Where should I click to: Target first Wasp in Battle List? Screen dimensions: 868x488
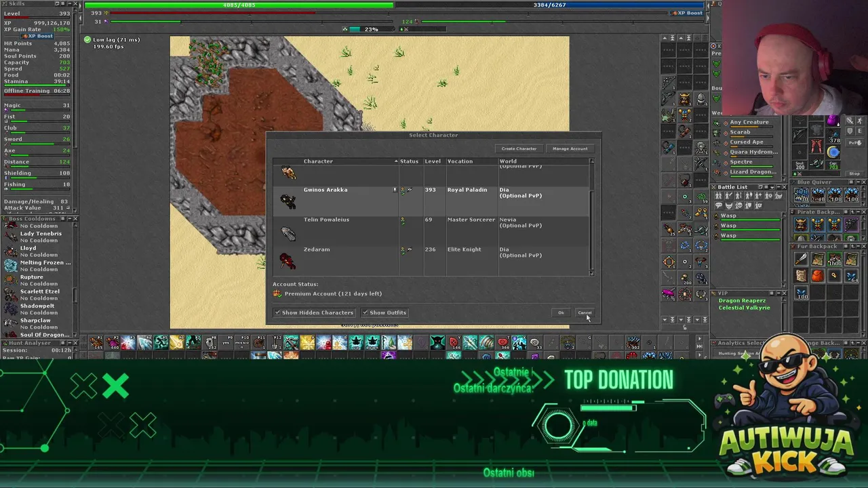[746, 216]
